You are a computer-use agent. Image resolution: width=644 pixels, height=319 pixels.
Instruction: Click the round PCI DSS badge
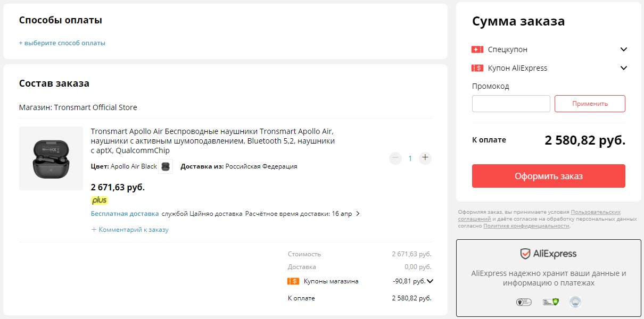575,301
